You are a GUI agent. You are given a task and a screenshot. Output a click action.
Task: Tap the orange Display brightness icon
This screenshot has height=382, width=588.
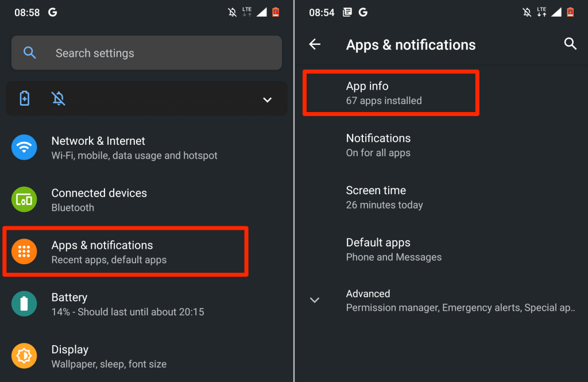(24, 357)
